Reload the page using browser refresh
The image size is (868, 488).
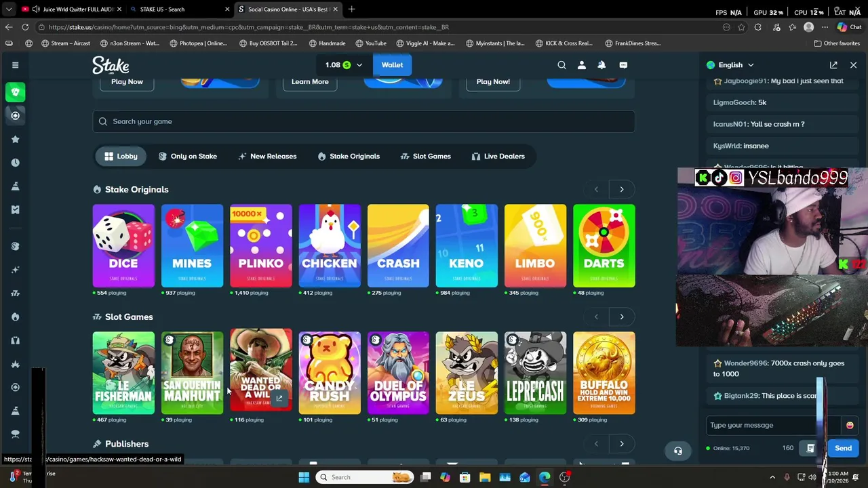coord(25,27)
